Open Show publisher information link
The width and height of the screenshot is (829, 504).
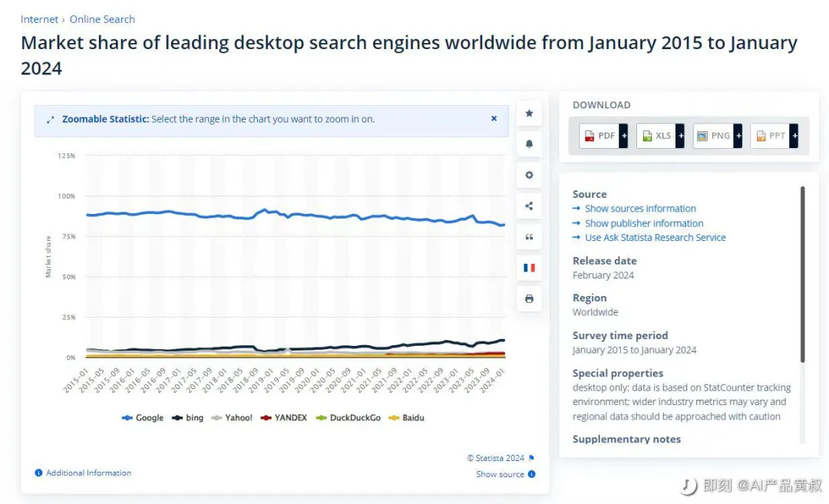click(x=644, y=223)
